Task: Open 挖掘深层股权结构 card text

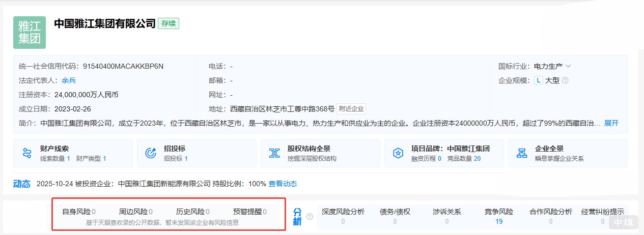Action: (x=312, y=159)
